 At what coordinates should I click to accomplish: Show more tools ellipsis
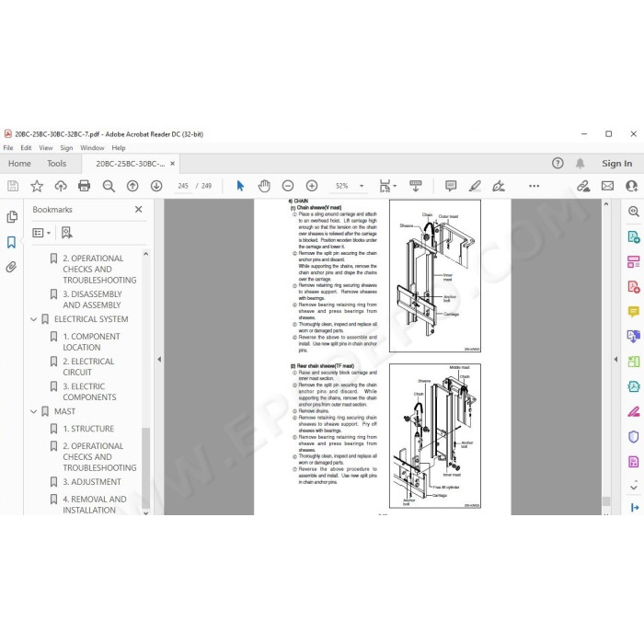534,186
